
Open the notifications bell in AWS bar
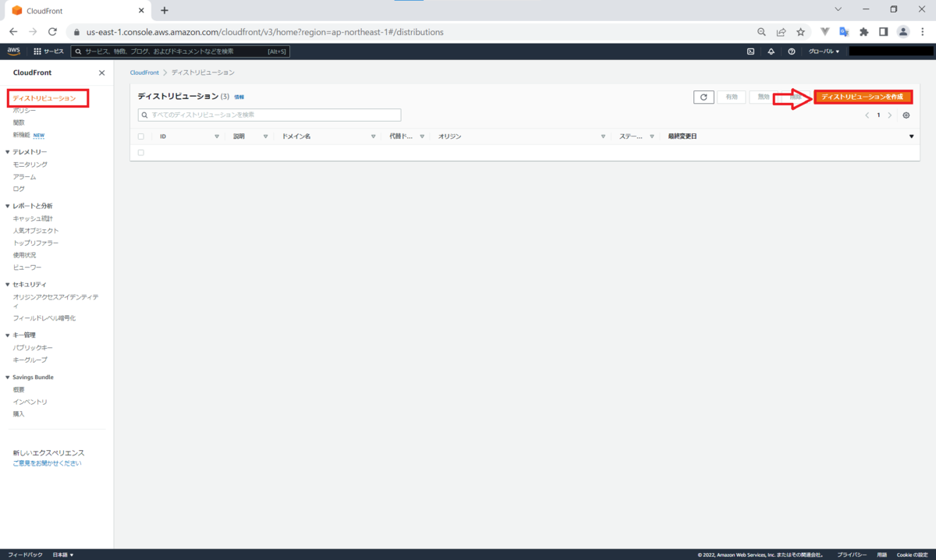[771, 51]
